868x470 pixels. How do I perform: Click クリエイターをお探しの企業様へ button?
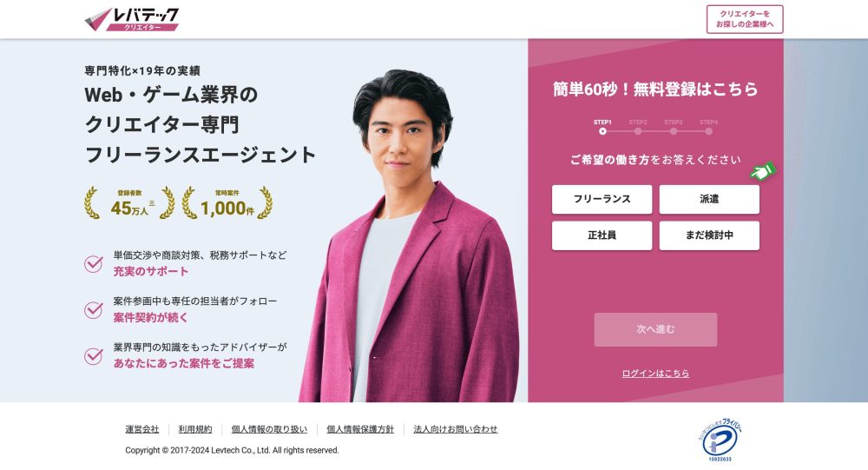click(745, 19)
